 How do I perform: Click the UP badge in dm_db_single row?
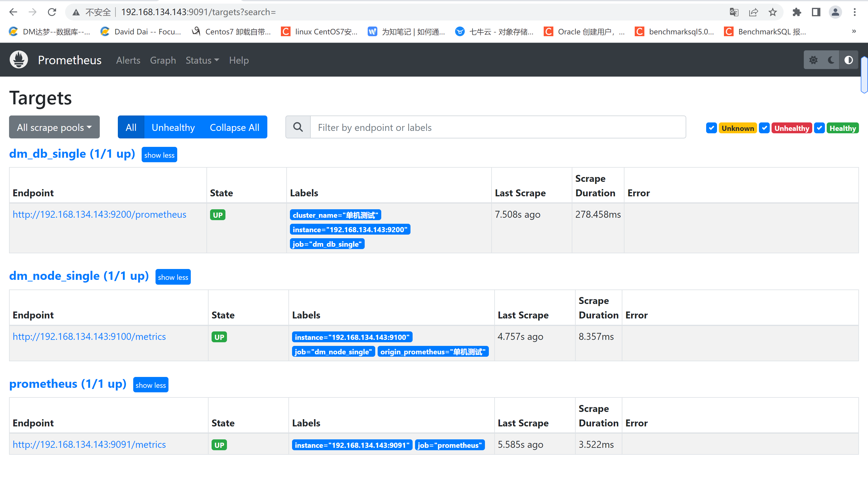[218, 215]
